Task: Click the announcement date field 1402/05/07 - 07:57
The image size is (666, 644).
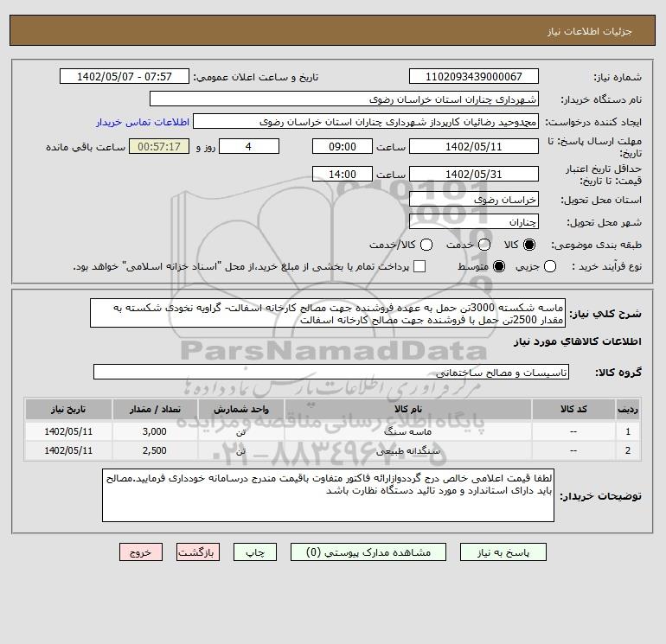Action: (124, 76)
